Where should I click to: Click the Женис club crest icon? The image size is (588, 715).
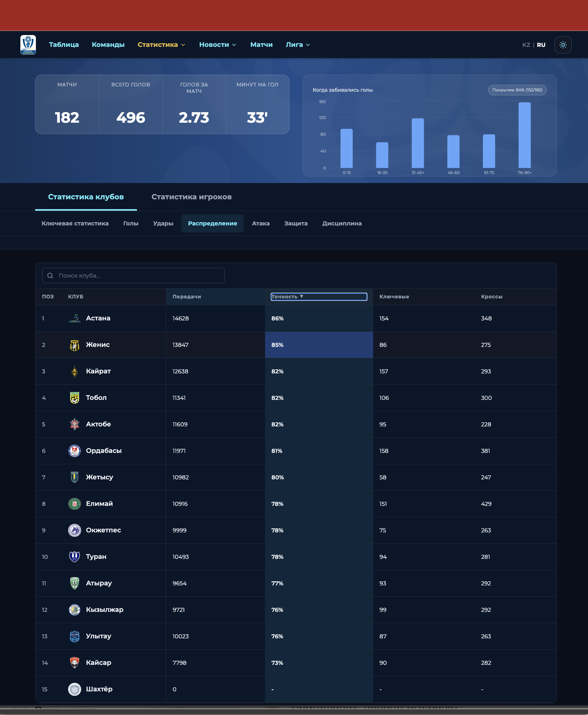click(x=75, y=345)
